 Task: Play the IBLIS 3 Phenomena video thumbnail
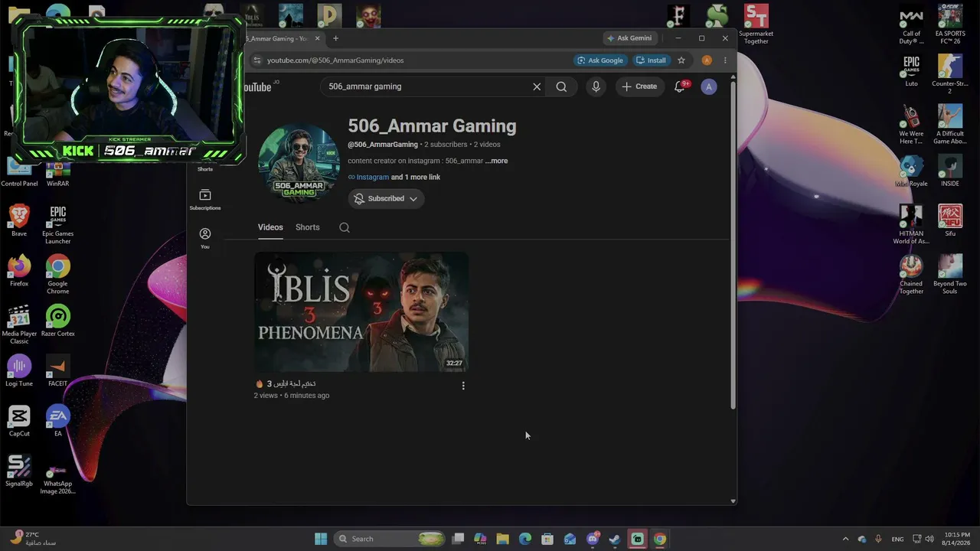click(x=361, y=312)
